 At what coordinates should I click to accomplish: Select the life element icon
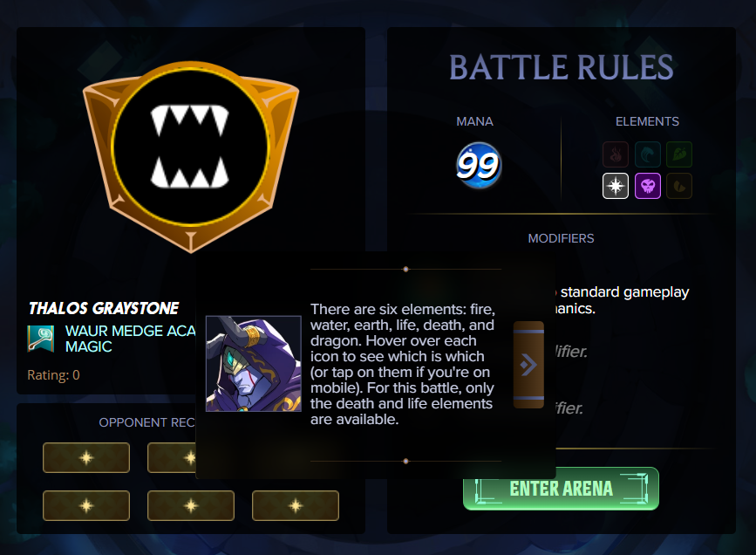click(616, 186)
